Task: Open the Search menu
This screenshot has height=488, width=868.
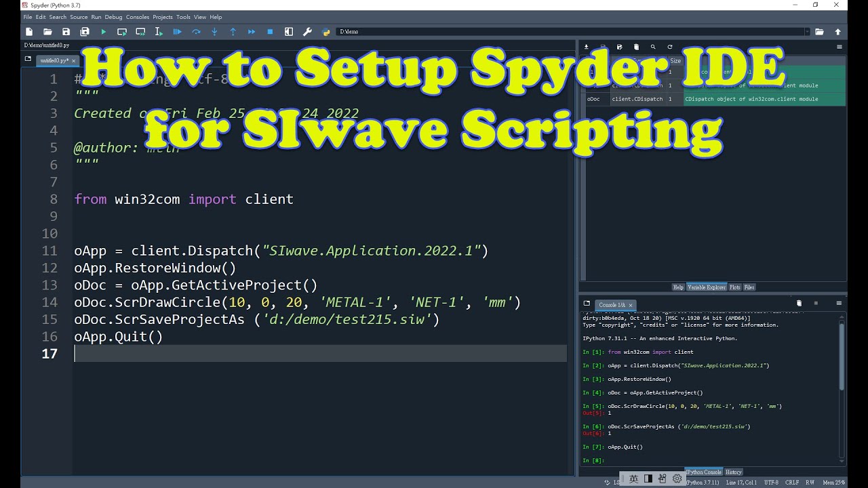Action: pyautogui.click(x=58, y=17)
